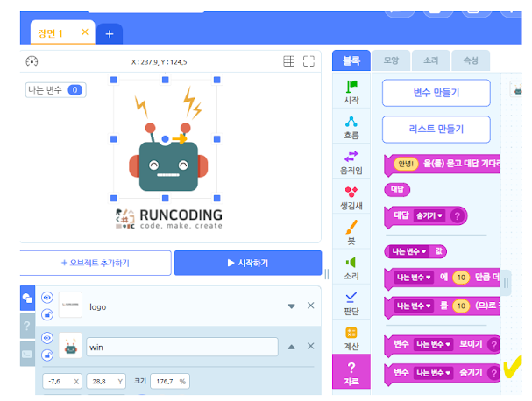The height and width of the screenshot is (401, 532).
Task: Click the 대답 value block
Action: click(397, 189)
